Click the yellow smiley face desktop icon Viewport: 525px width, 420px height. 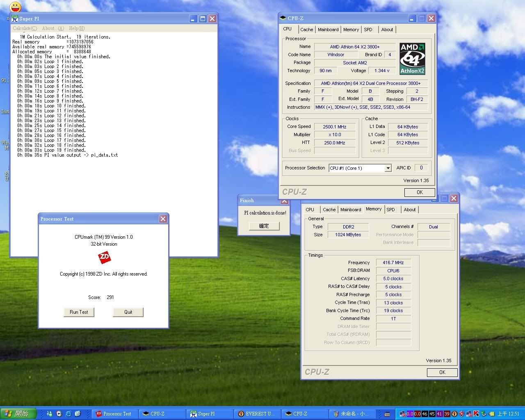pos(16,7)
